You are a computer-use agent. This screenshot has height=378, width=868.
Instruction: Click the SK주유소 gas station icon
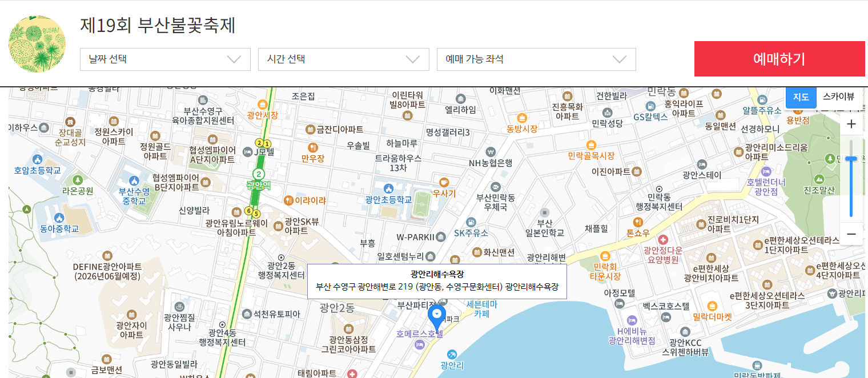coord(471,222)
